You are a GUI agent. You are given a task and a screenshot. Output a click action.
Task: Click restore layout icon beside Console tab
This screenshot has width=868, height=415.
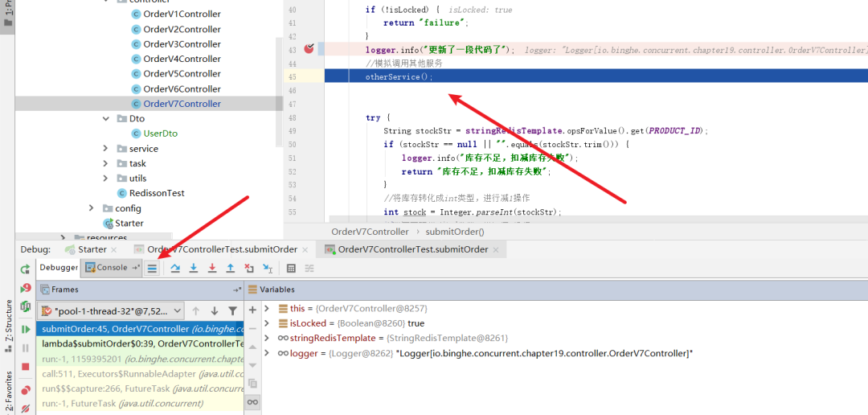point(136,268)
